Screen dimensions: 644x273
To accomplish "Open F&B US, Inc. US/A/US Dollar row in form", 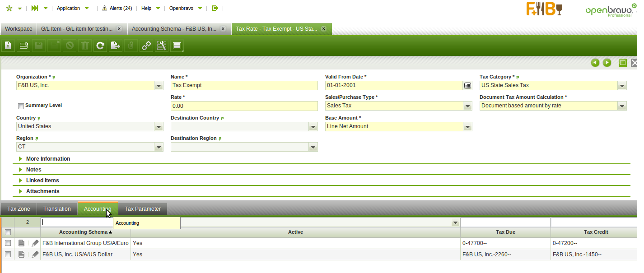I will coord(21,254).
